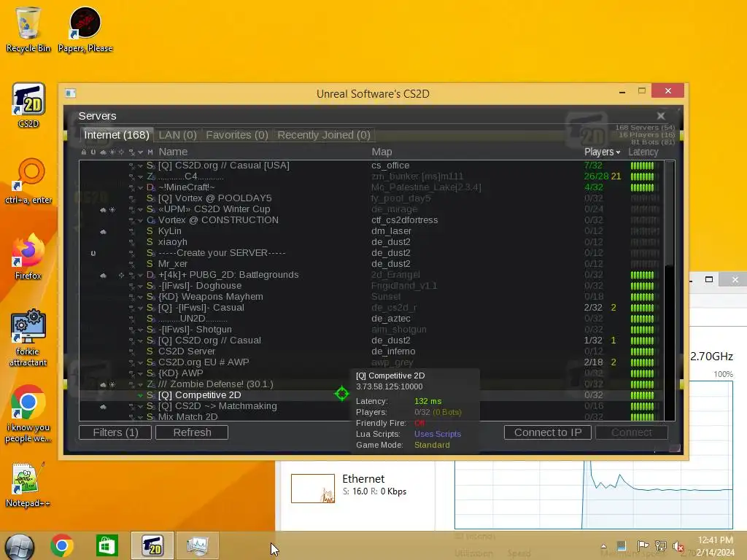Refresh the server list
The width and height of the screenshot is (747, 560).
(192, 432)
